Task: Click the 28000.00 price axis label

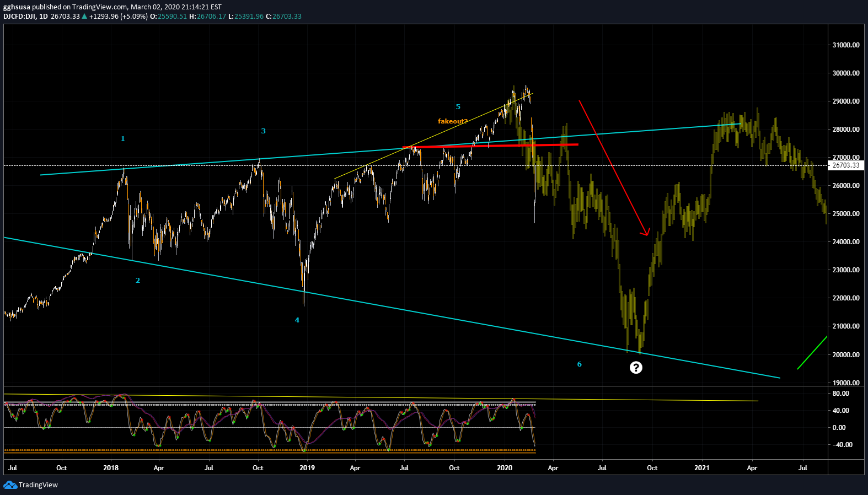Action: (846, 130)
